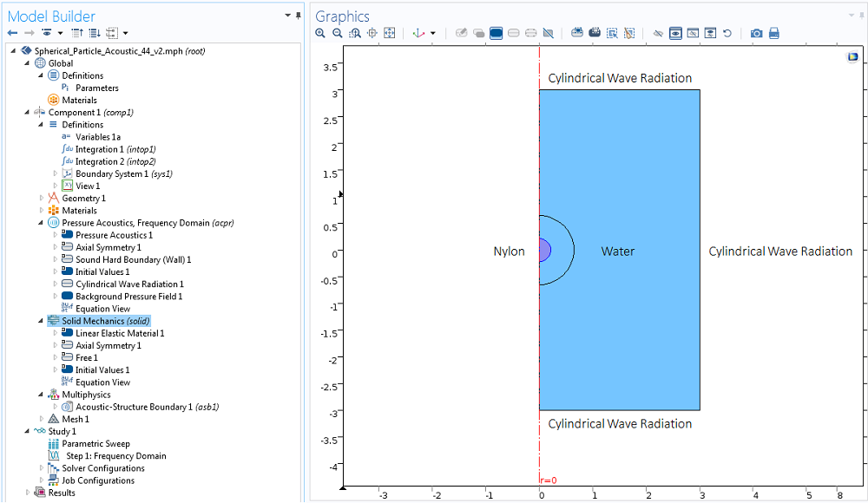Click the Zoom Out magnifier icon
The height and width of the screenshot is (503, 868).
click(x=338, y=33)
